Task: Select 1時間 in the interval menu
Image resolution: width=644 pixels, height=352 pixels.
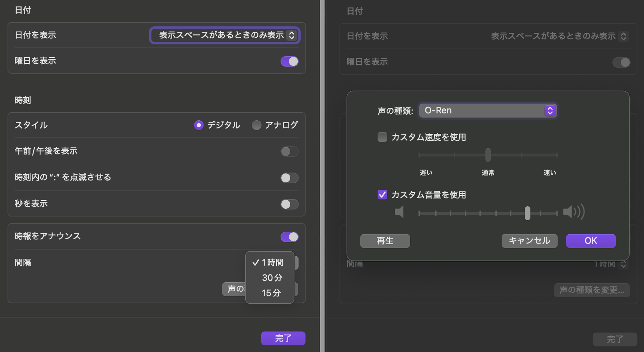Action: pyautogui.click(x=272, y=263)
